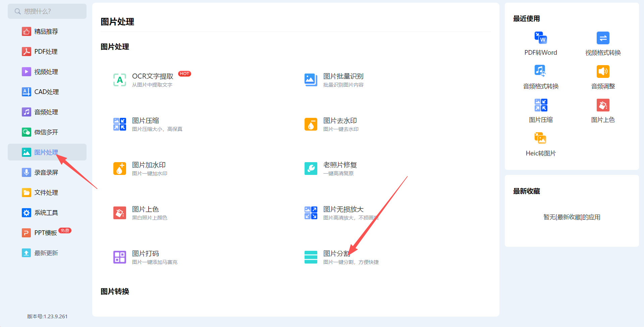
Task: Click the 免费 badge on PPT模板
Action: point(65,230)
